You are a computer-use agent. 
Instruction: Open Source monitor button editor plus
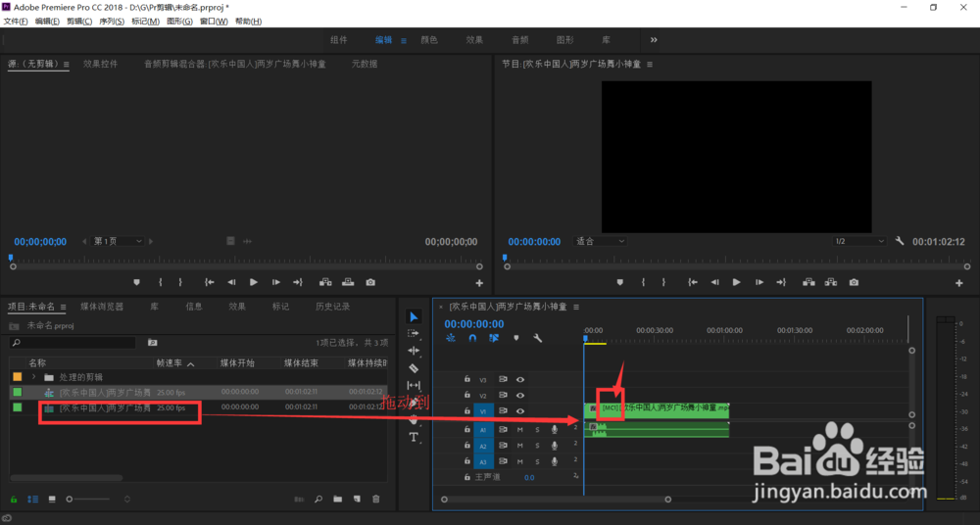(x=479, y=283)
